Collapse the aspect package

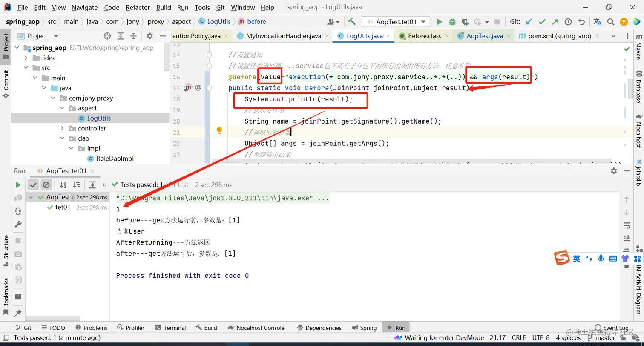tap(62, 108)
